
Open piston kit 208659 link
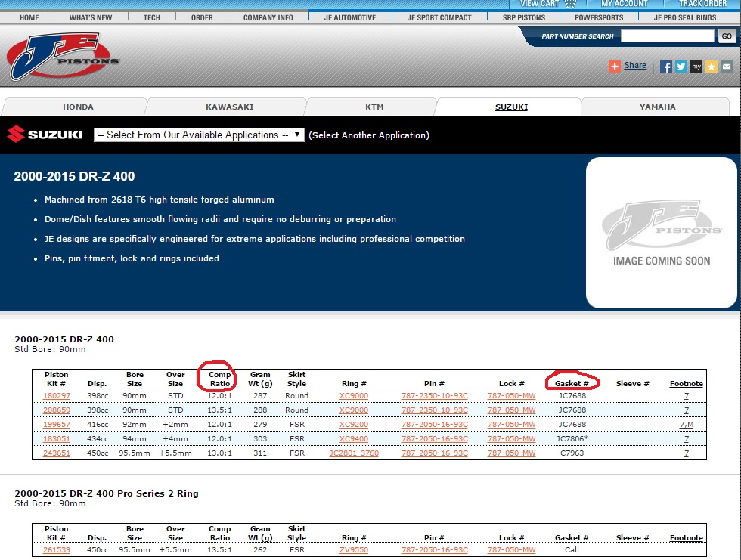point(56,410)
